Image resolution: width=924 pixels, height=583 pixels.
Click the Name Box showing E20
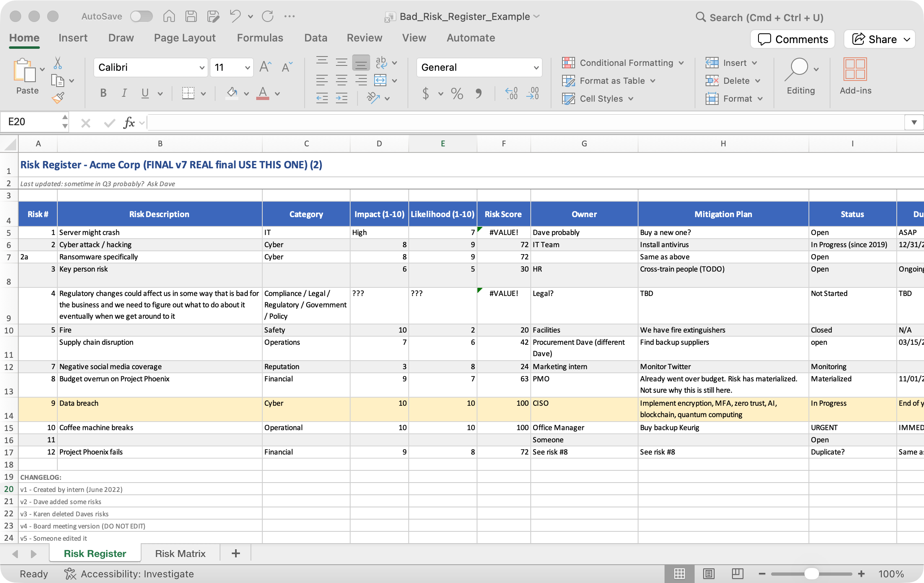(32, 122)
